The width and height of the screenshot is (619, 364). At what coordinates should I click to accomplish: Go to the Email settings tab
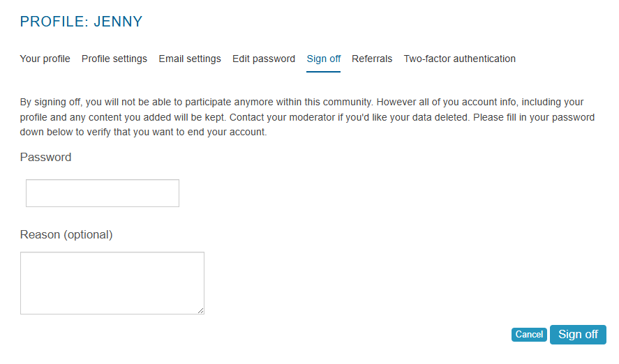[190, 59]
